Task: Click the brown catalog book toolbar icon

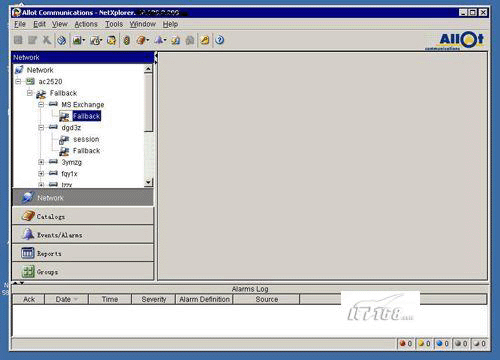Action: point(141,40)
